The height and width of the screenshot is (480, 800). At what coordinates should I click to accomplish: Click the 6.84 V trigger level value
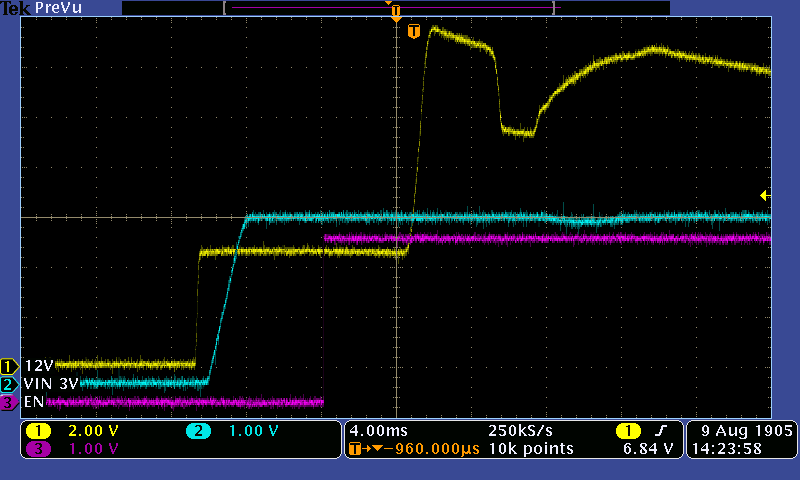pos(648,449)
